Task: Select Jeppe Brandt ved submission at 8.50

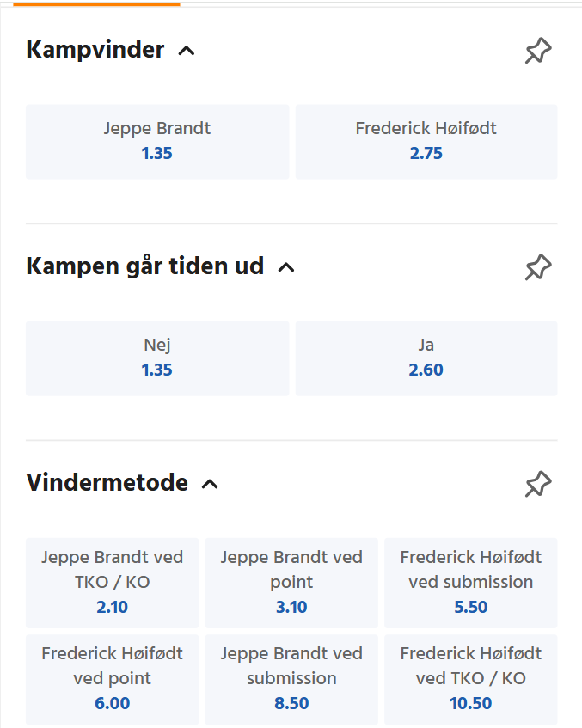Action: pyautogui.click(x=291, y=679)
